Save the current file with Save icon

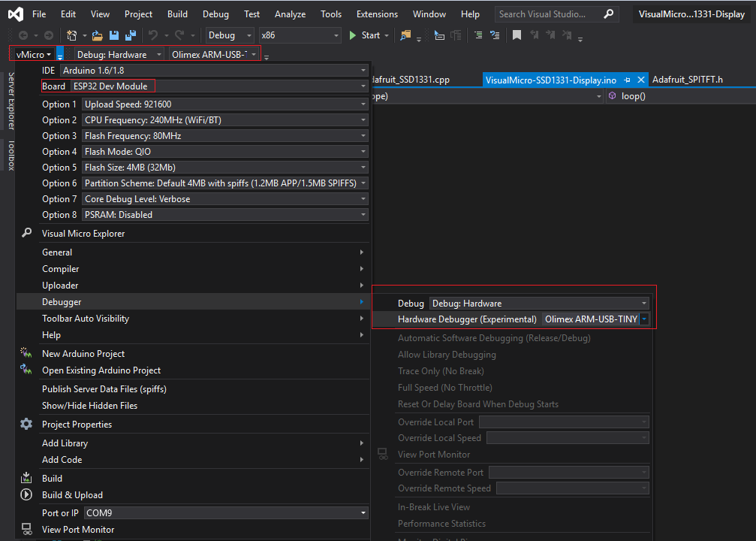tap(114, 35)
